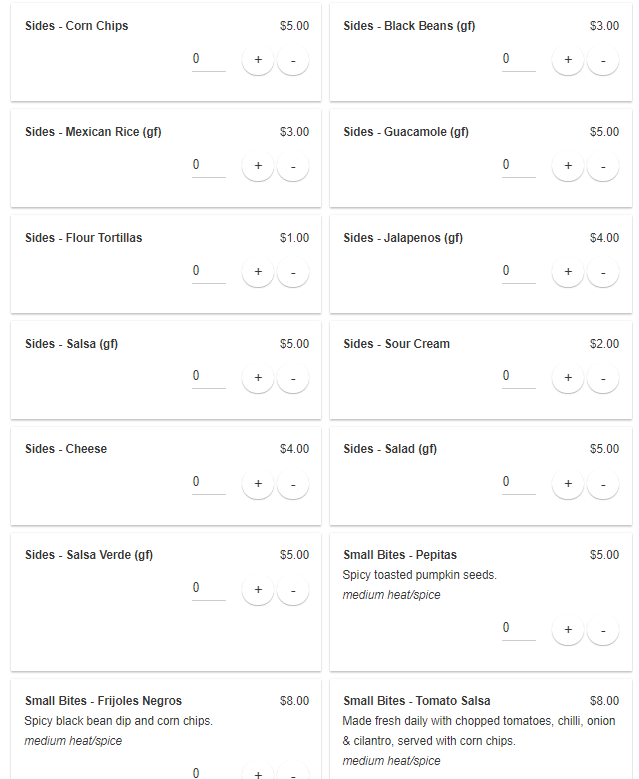This screenshot has height=779, width=639.
Task: Decrease Sides Cheese quantity with minus button
Action: (x=293, y=484)
